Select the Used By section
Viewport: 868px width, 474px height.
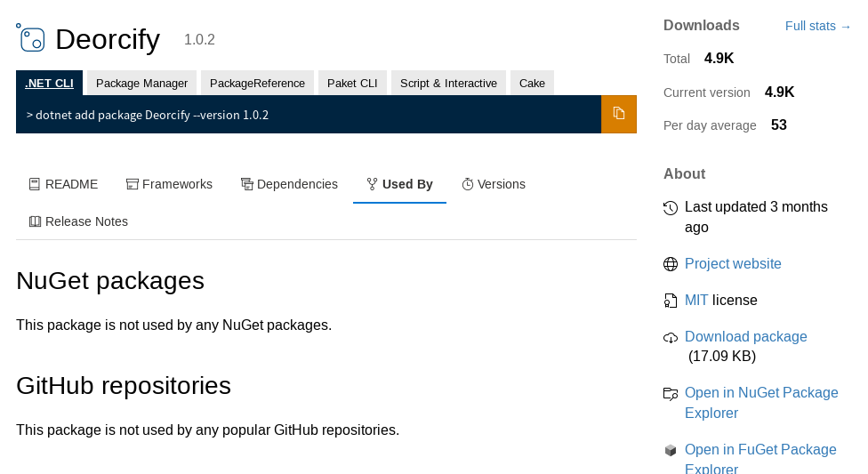coord(399,184)
